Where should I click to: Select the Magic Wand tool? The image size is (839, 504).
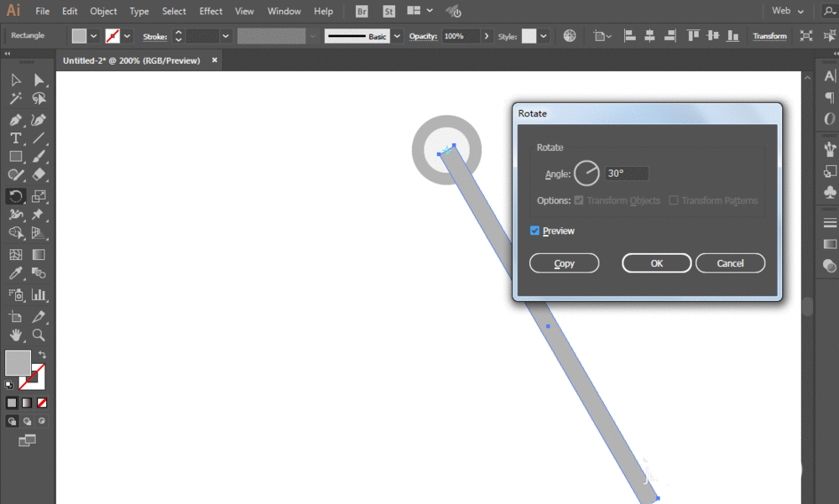pos(15,99)
